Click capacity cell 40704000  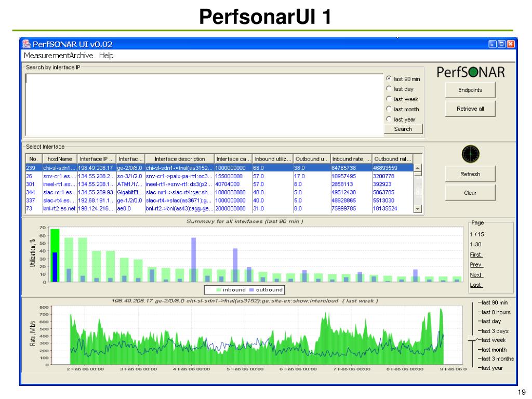tap(233, 184)
